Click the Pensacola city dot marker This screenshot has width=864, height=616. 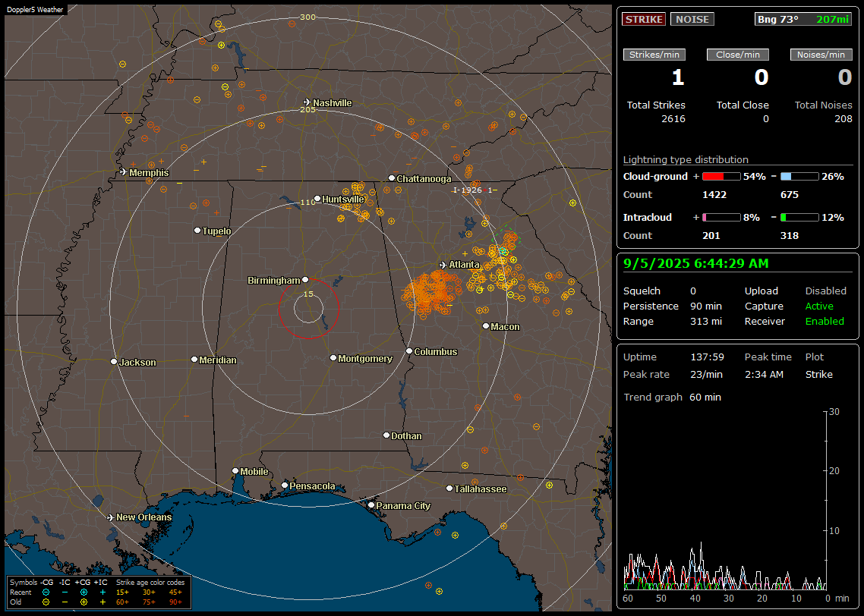pyautogui.click(x=285, y=486)
